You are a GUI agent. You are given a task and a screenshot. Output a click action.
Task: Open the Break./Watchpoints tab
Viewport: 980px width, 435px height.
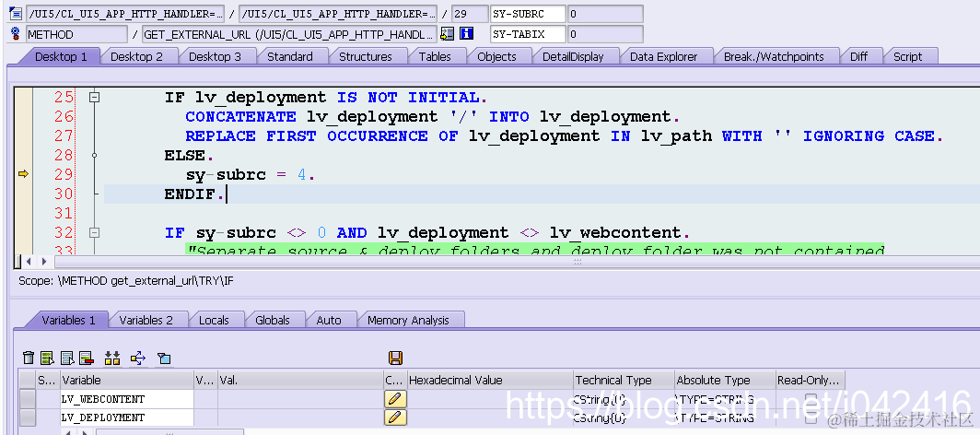[x=774, y=56]
